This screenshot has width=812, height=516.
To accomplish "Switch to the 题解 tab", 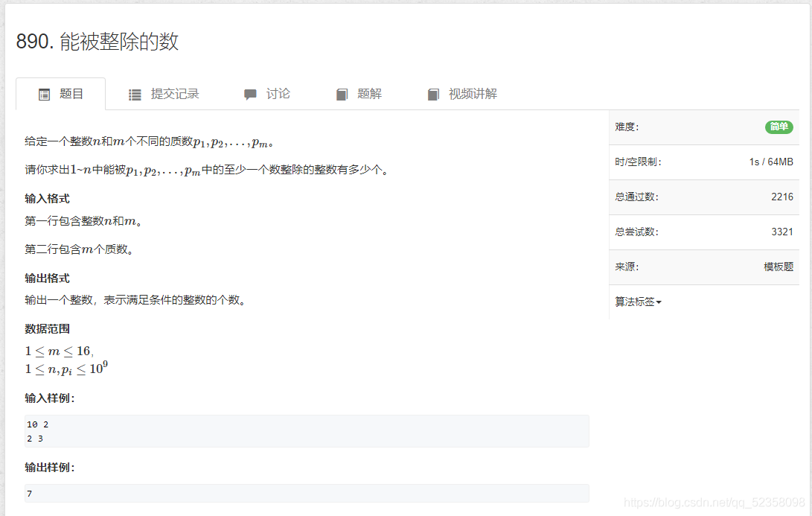I will tap(359, 94).
